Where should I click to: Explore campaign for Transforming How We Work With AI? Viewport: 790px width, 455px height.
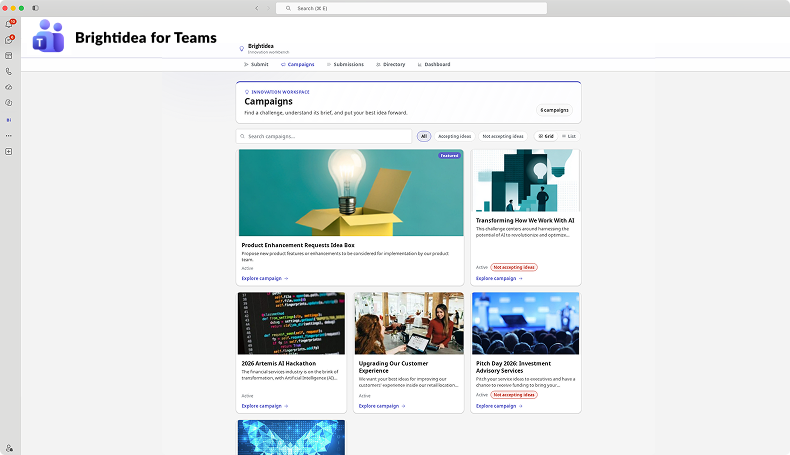click(499, 278)
